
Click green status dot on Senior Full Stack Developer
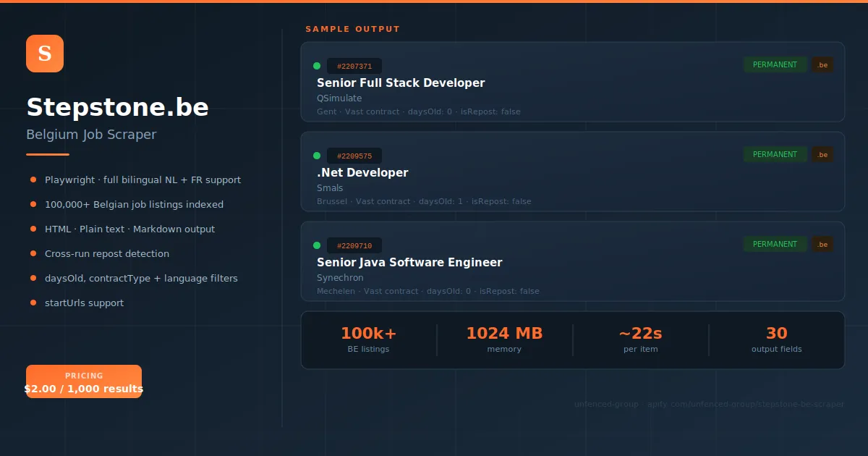click(317, 66)
